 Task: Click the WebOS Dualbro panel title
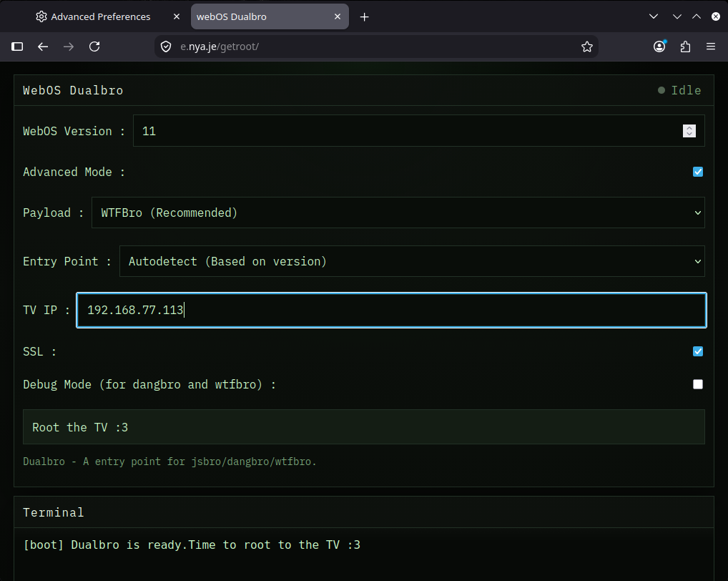(x=73, y=90)
